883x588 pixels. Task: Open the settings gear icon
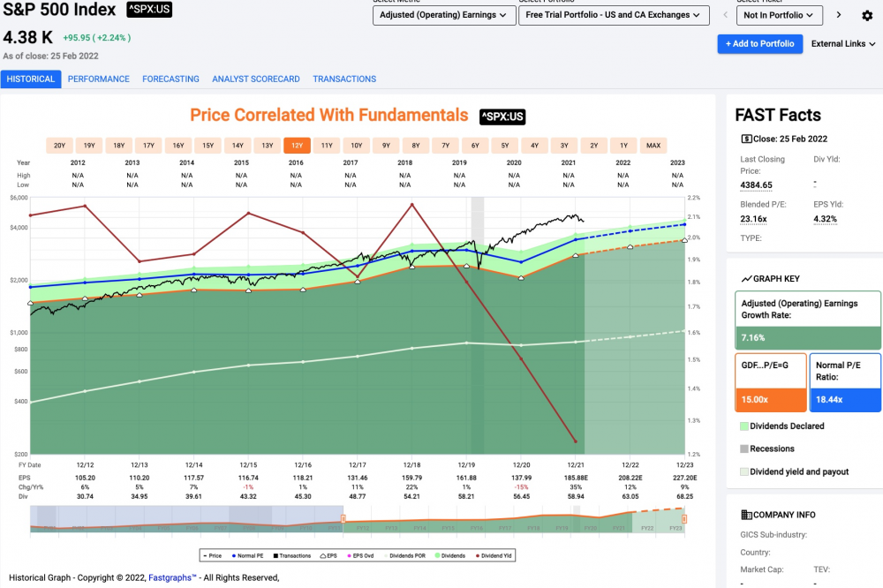pos(867,15)
